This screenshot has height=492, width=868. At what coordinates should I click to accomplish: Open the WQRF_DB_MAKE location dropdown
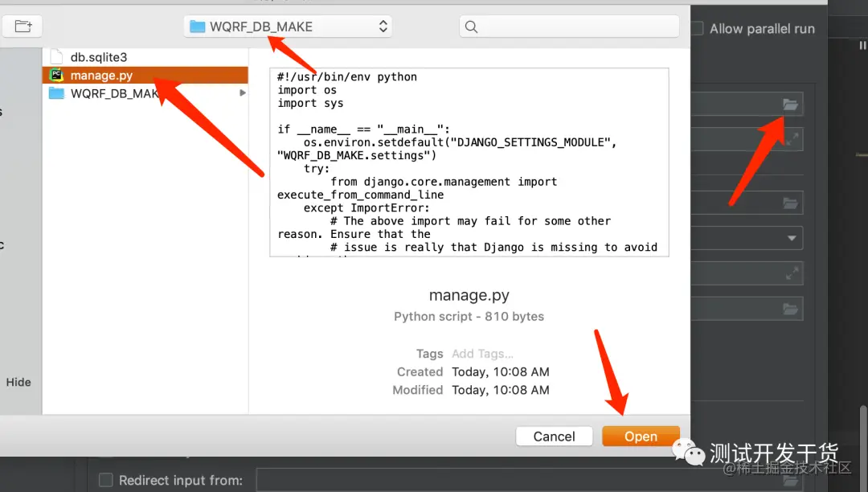click(x=288, y=27)
